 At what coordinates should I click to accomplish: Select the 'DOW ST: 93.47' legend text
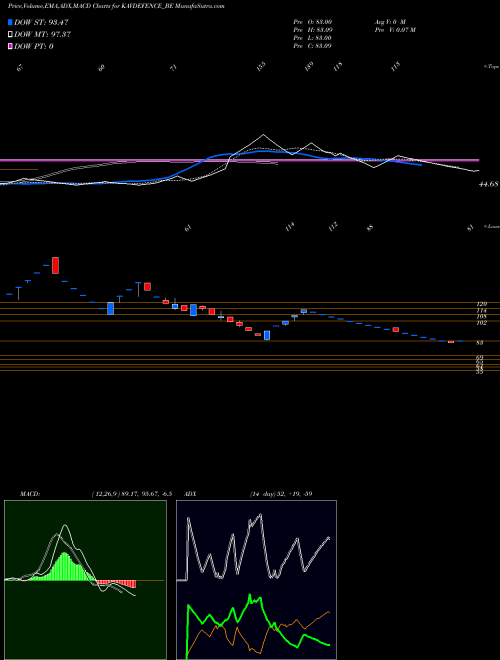41,22
